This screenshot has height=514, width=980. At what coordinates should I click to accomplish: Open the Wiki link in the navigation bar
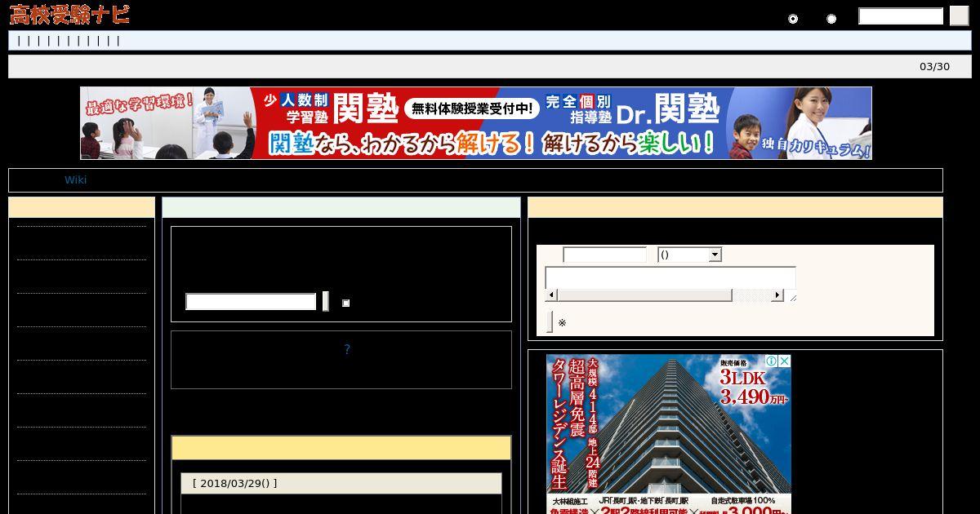(x=76, y=180)
